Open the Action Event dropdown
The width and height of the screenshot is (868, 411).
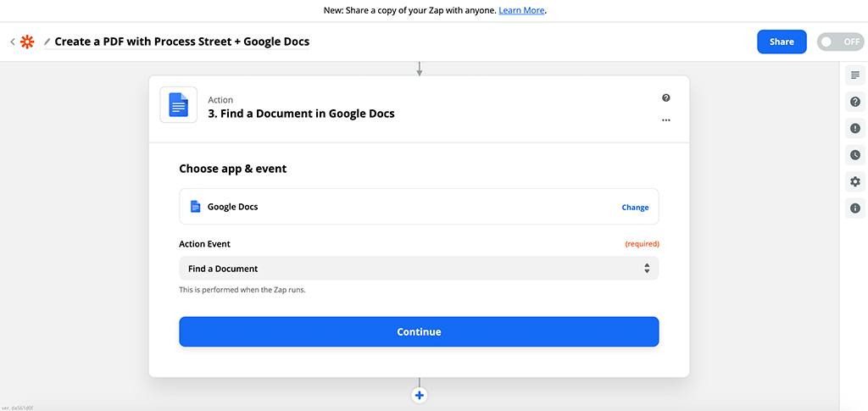[419, 269]
